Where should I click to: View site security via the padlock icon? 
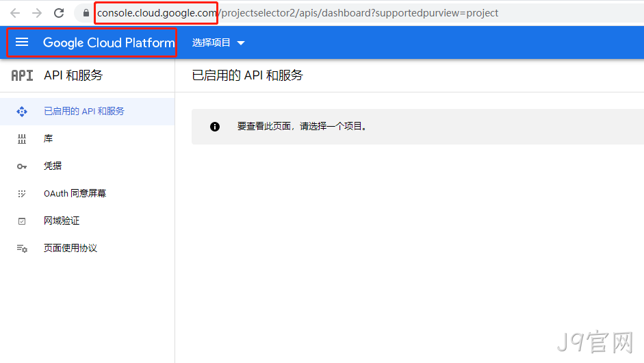point(86,13)
